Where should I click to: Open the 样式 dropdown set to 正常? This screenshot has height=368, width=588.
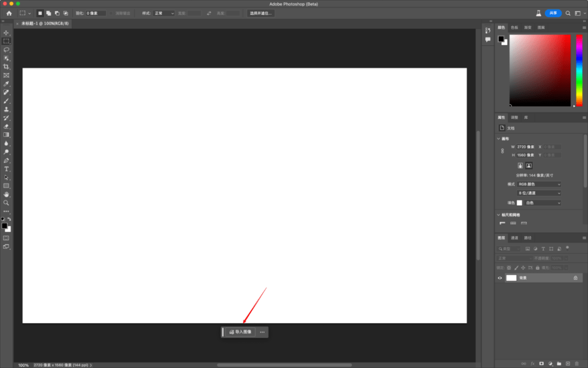coord(164,13)
